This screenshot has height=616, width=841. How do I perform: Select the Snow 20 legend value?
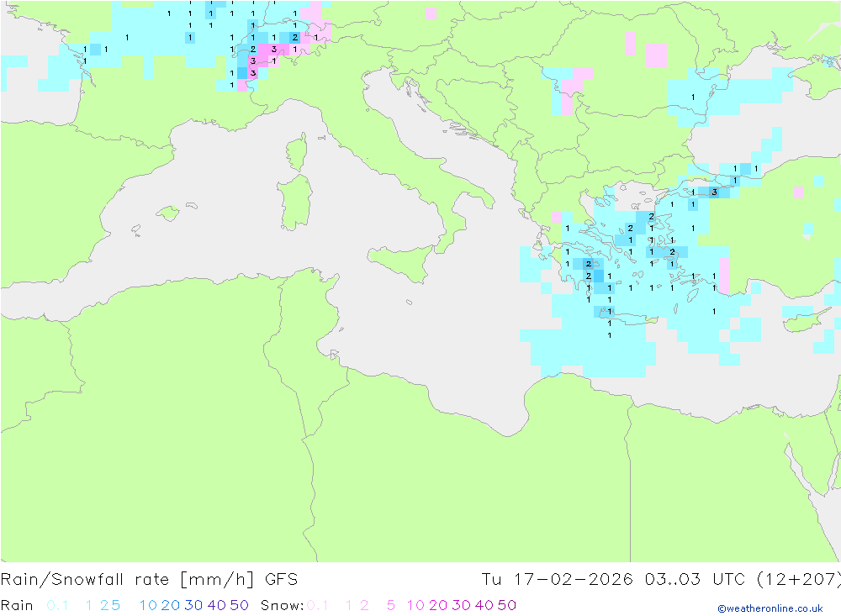tap(438, 605)
